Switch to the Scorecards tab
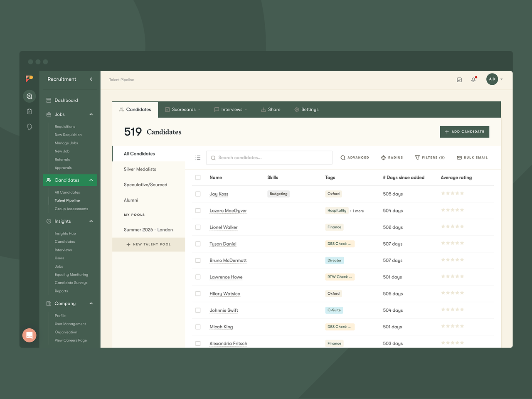The image size is (532, 399). [x=183, y=109]
